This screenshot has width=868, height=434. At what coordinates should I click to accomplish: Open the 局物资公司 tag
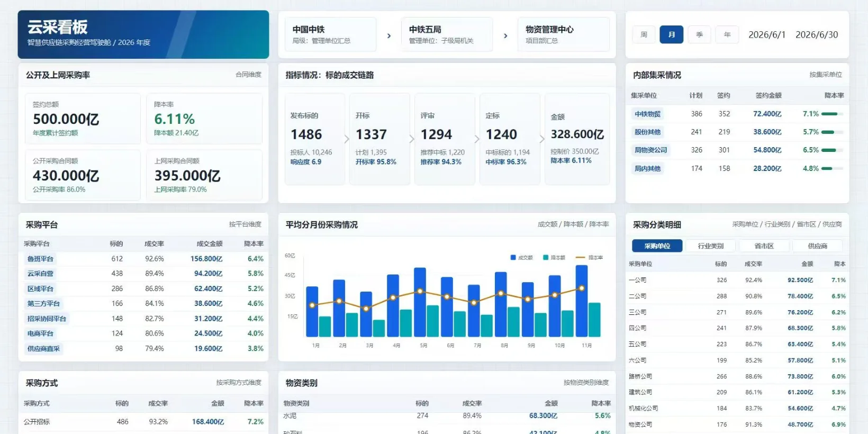coord(650,150)
